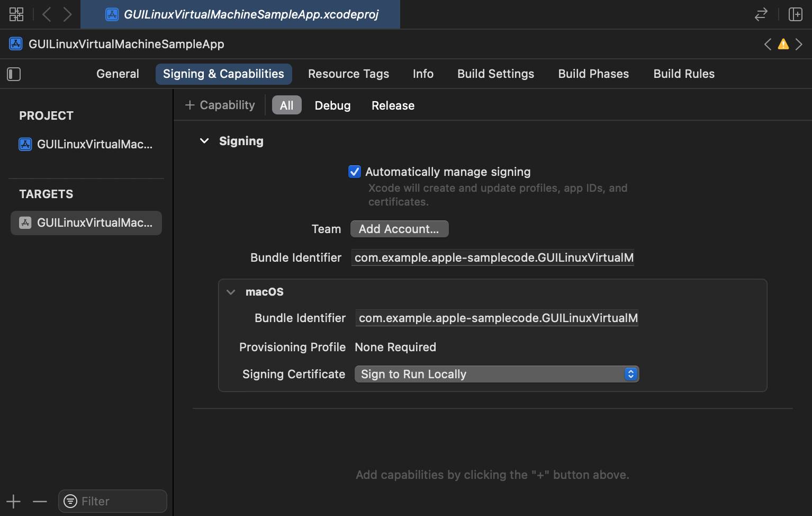Open the related items grid icon
This screenshot has height=516, width=812.
point(16,14)
